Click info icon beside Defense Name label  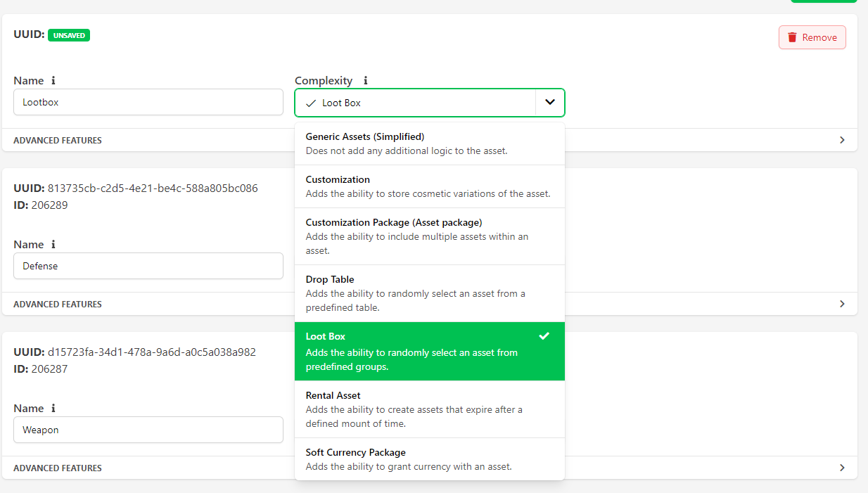coord(53,245)
